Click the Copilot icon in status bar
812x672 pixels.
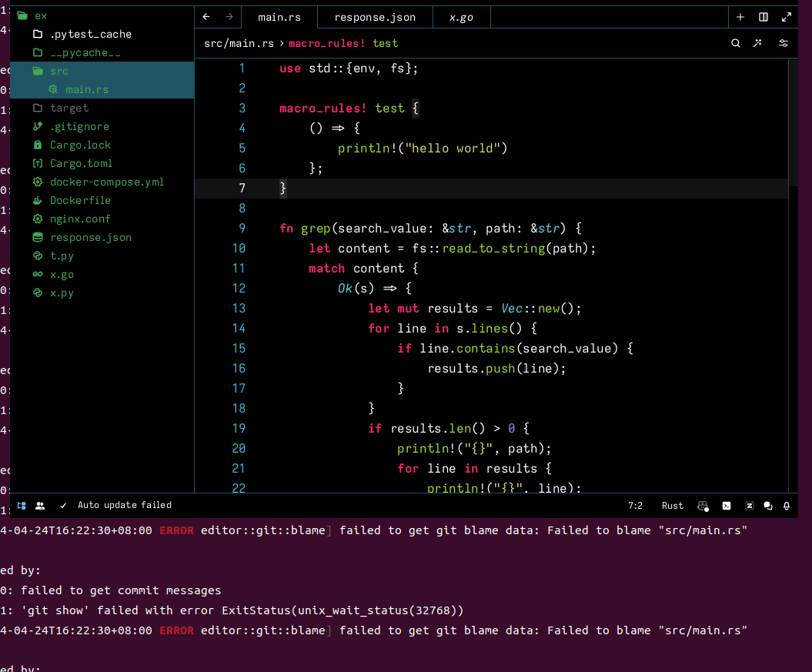point(703,506)
